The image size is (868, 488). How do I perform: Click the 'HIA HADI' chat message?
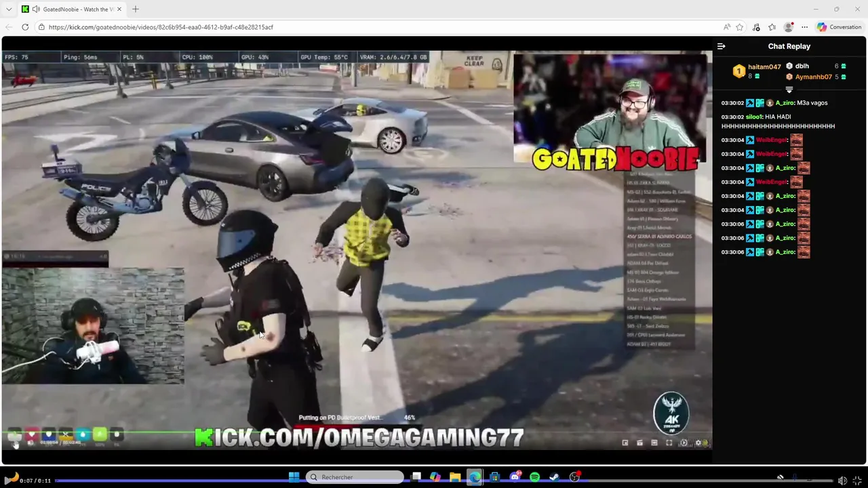pos(778,121)
